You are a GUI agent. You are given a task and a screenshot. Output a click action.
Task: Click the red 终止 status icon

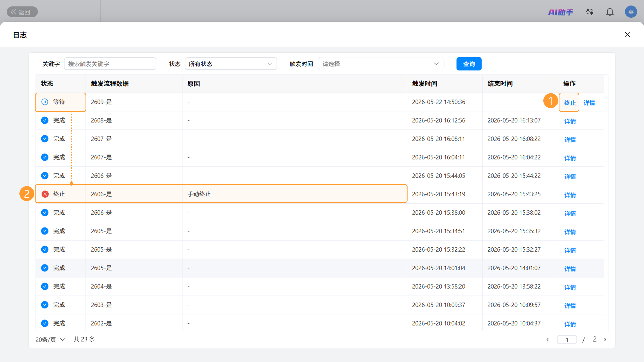click(x=45, y=194)
